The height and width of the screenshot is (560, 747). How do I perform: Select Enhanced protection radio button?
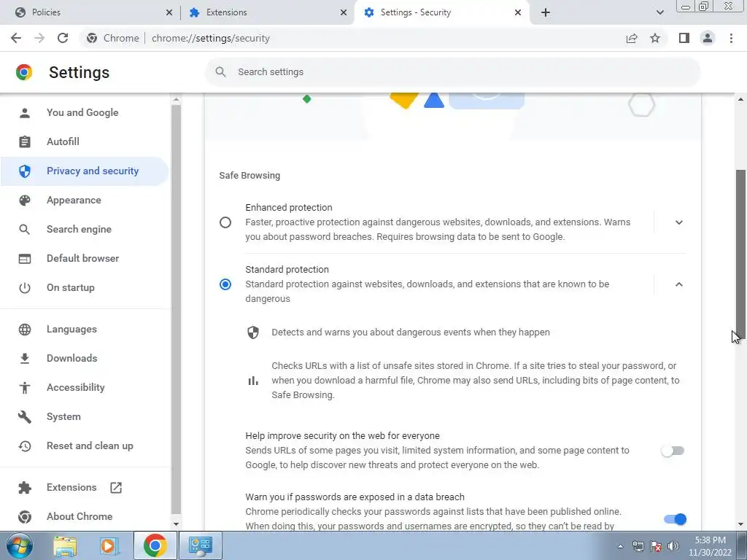tap(225, 222)
